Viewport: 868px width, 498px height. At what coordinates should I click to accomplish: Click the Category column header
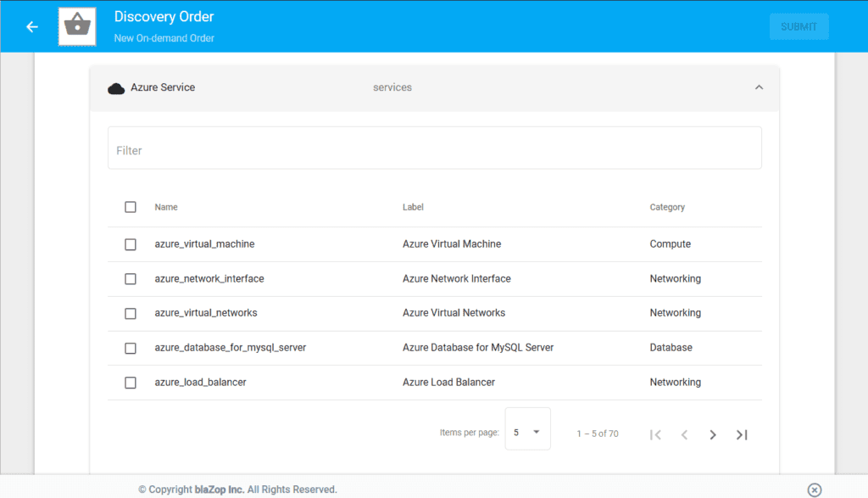667,207
